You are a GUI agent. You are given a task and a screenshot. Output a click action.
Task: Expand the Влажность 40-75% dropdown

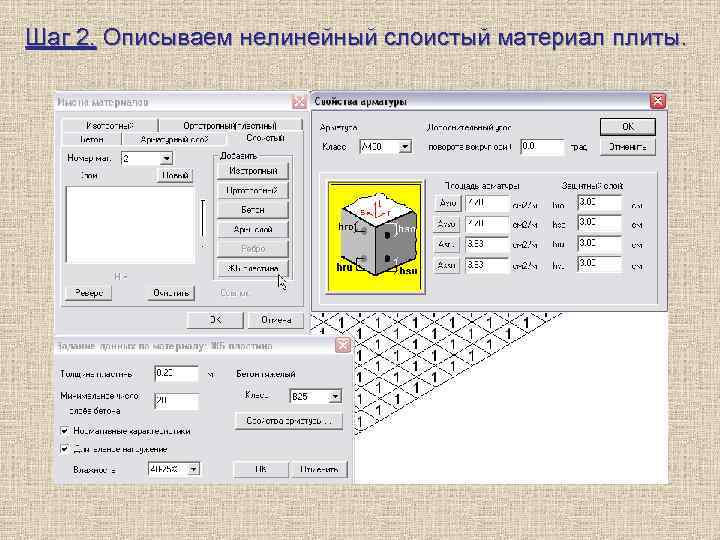(x=193, y=469)
